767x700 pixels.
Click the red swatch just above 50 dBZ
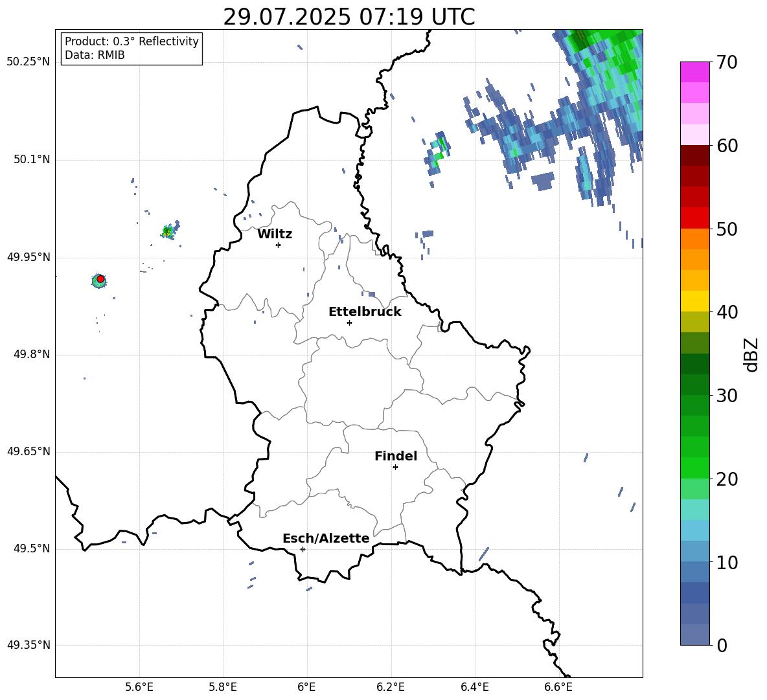click(694, 218)
